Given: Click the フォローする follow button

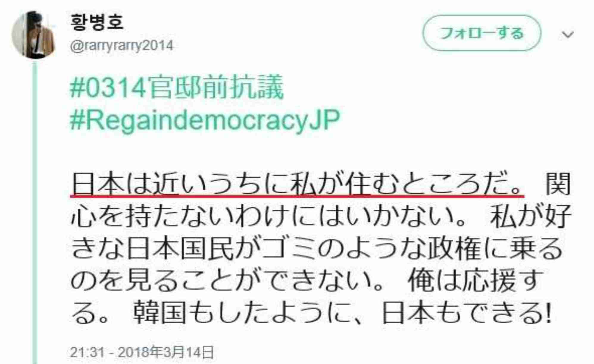Looking at the screenshot, I should 482,33.
